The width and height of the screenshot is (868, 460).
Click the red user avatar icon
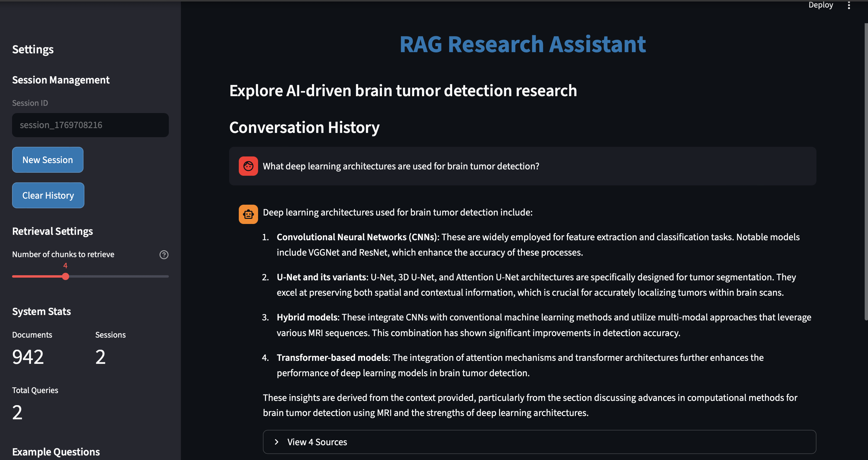click(248, 166)
